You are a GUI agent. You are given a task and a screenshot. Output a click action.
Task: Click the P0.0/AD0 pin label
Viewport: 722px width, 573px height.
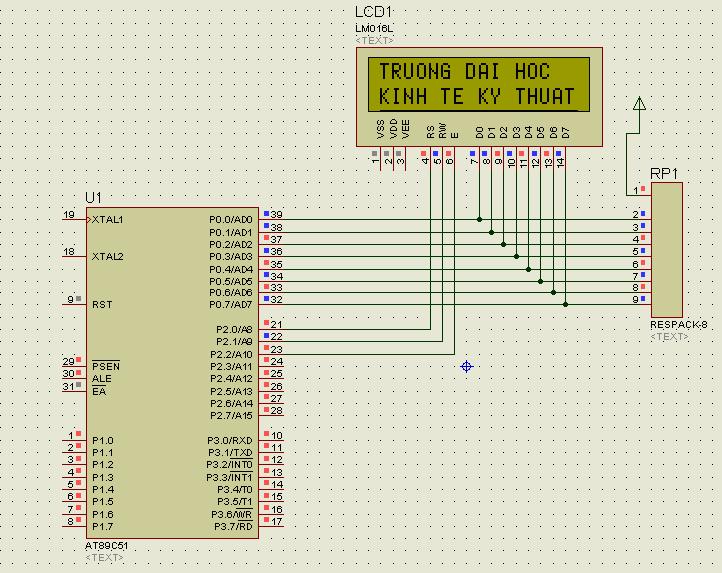point(231,220)
